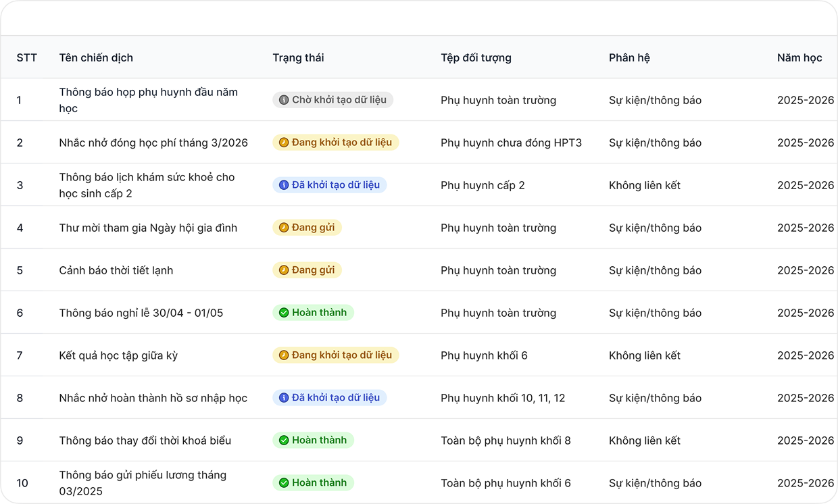This screenshot has height=504, width=838.
Task: Click '2025-2026' school year in row 4
Action: click(806, 228)
